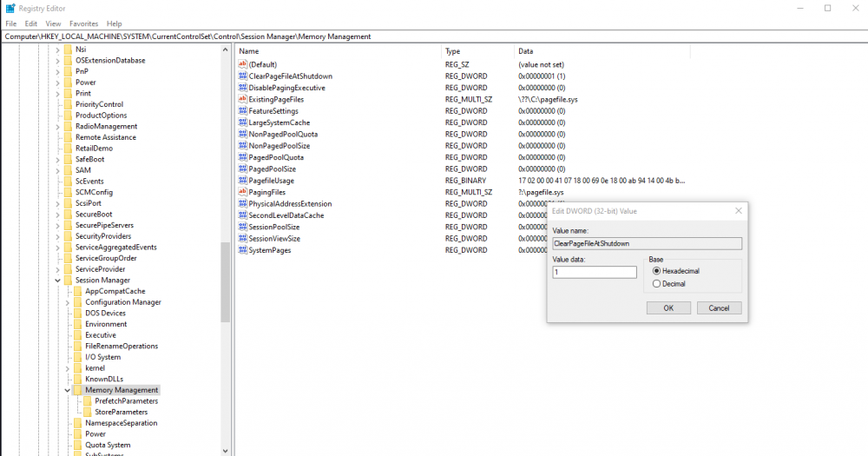Open the View menu
This screenshot has width=868, height=456.
[53, 23]
